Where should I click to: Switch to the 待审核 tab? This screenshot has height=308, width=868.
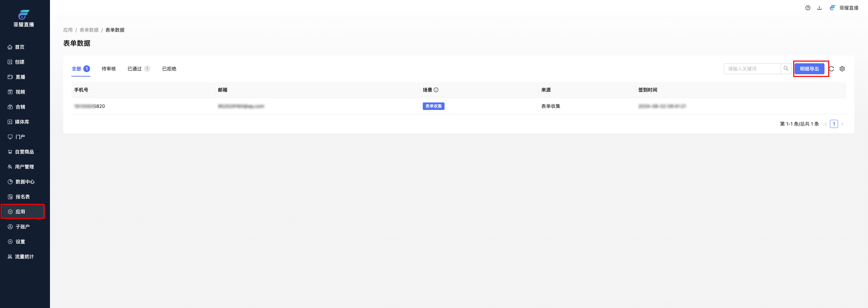point(109,69)
